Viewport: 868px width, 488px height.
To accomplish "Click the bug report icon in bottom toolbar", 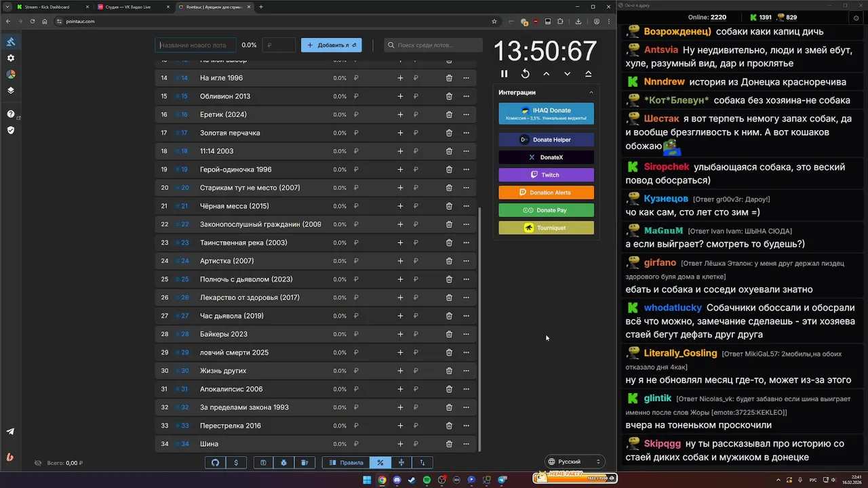I will click(x=283, y=462).
